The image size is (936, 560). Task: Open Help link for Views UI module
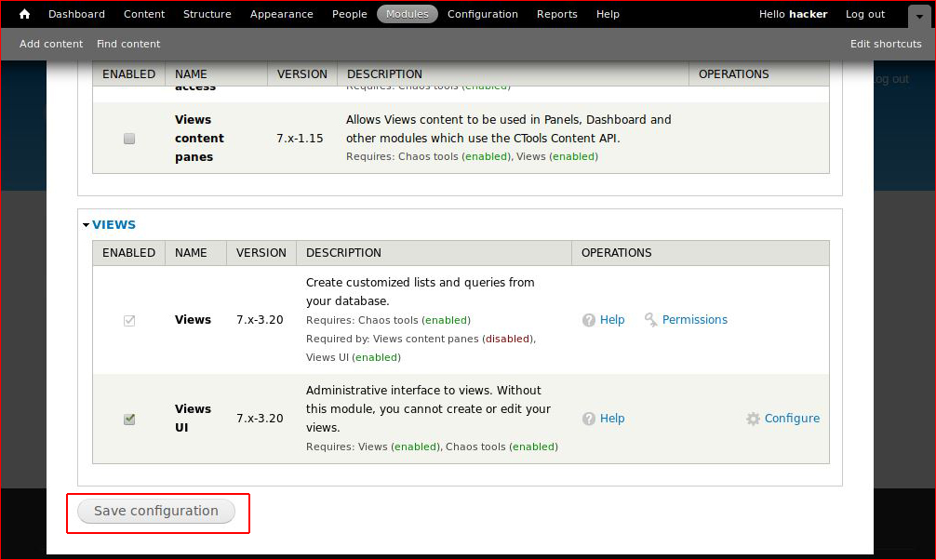tap(612, 419)
